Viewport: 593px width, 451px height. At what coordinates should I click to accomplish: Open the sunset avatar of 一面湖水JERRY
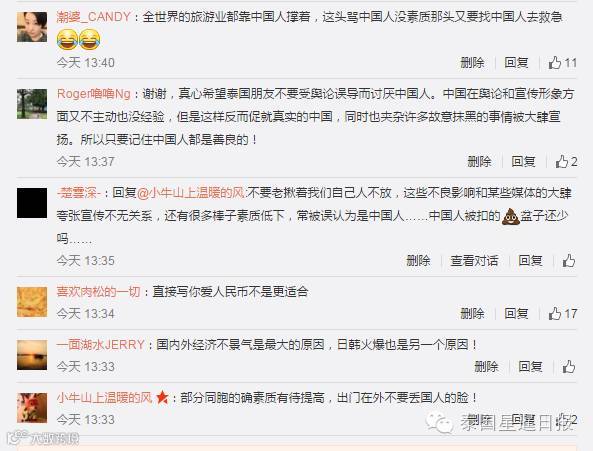32,355
